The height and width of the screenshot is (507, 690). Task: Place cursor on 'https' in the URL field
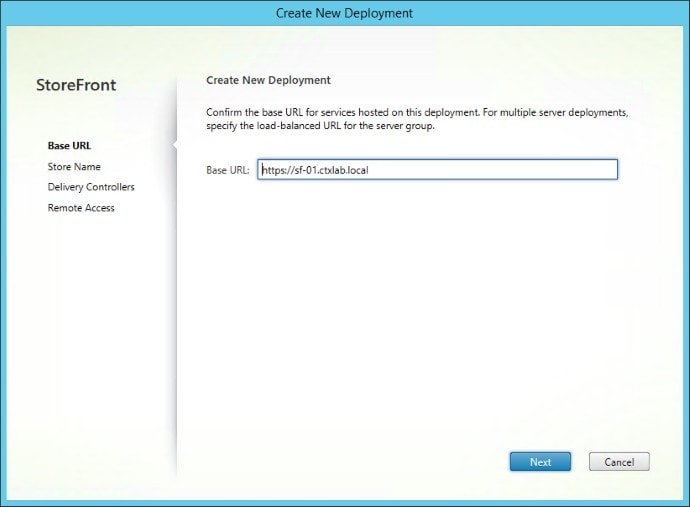[x=271, y=170]
